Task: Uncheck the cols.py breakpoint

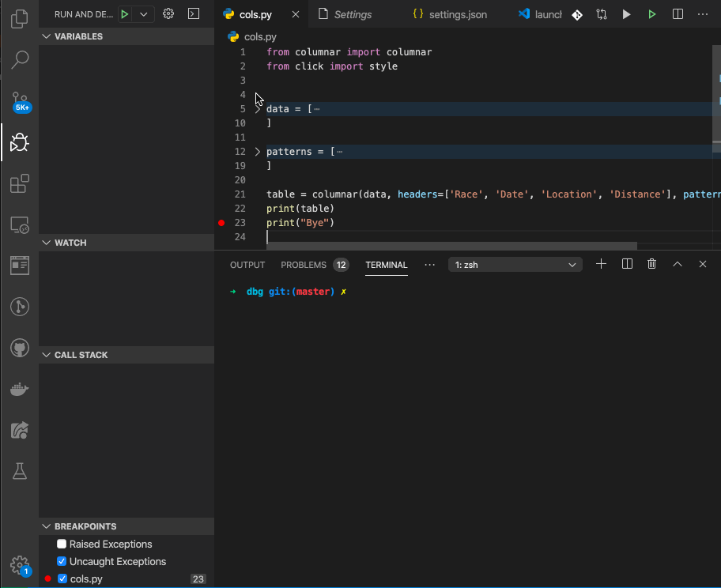Action: tap(61, 579)
